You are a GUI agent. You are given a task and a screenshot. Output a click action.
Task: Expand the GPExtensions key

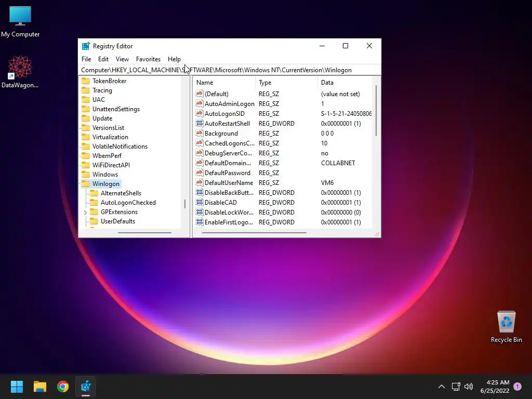[x=86, y=212]
